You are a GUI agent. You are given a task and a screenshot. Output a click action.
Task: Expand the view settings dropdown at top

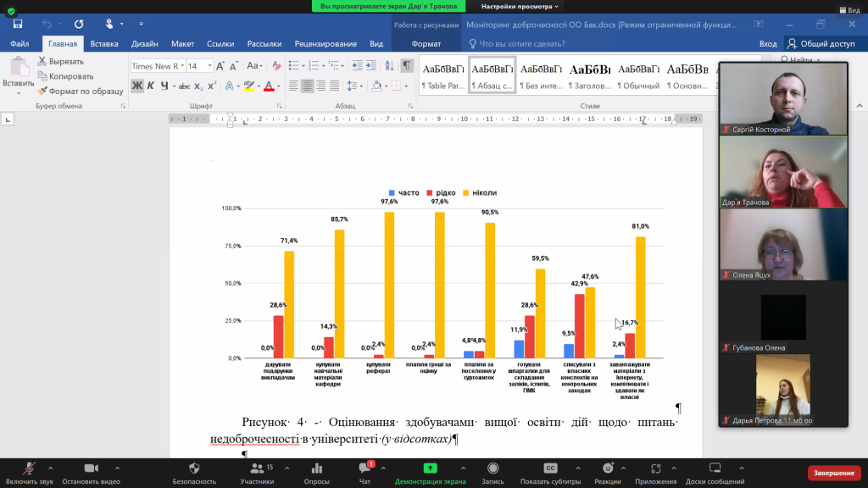(520, 6)
